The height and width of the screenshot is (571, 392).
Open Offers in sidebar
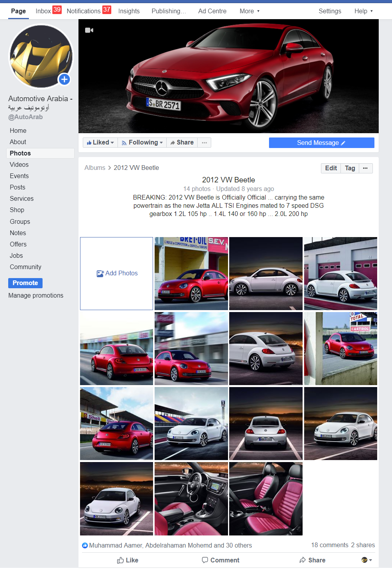(x=18, y=244)
